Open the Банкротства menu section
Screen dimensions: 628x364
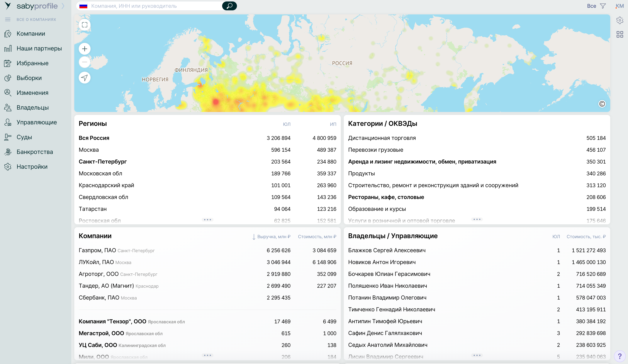coord(35,152)
